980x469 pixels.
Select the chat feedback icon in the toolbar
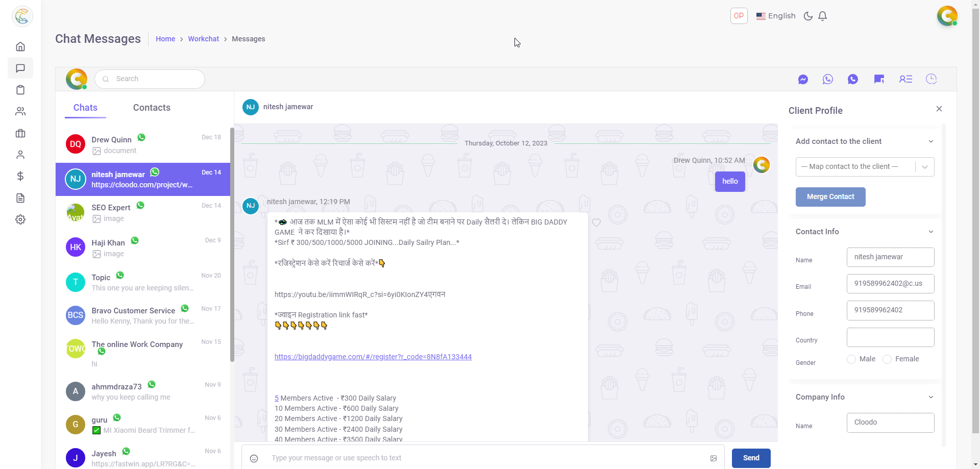point(879,79)
